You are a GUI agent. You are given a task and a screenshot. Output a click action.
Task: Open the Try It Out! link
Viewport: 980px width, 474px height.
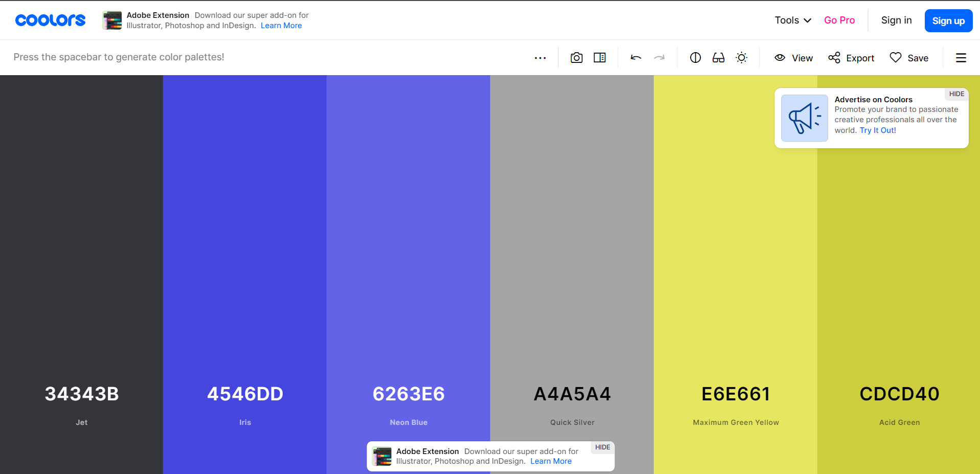[877, 130]
